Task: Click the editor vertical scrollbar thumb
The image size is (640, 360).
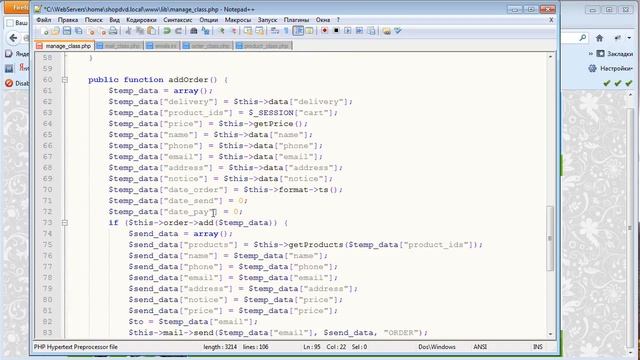Action: coord(550,238)
